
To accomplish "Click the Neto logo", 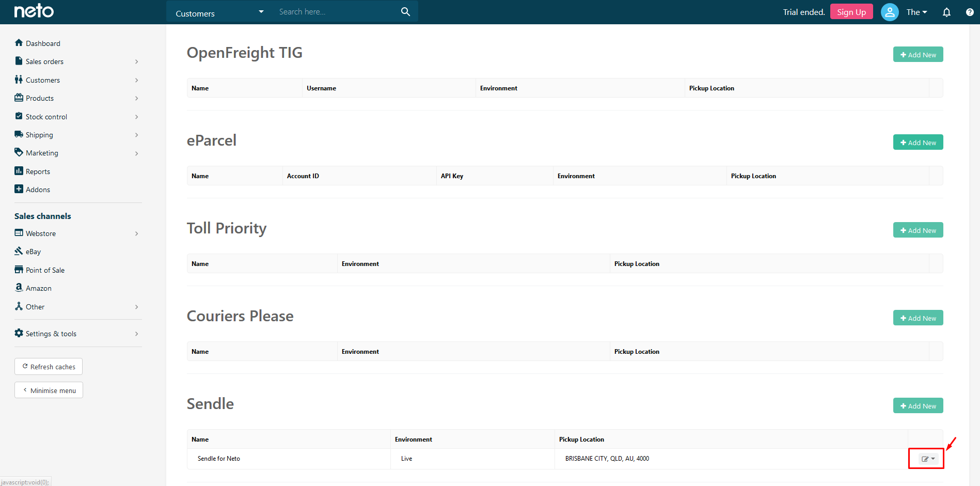I will coord(34,11).
